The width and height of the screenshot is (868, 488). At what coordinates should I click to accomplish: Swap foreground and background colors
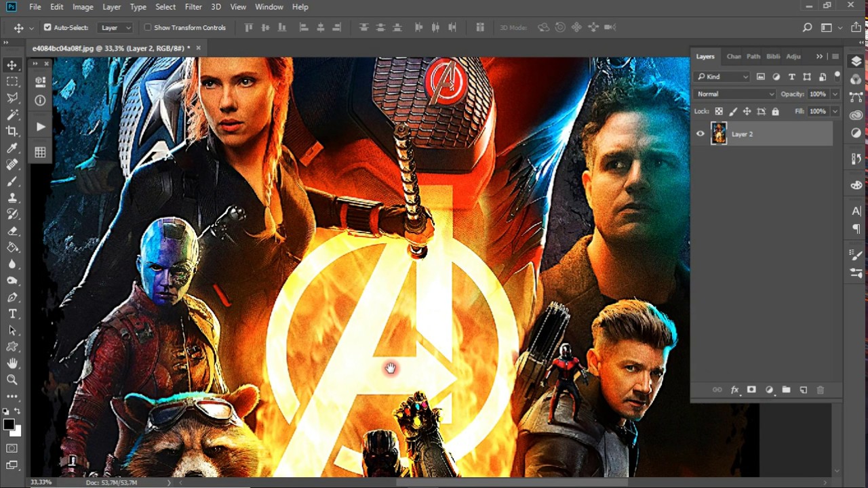pyautogui.click(x=17, y=411)
